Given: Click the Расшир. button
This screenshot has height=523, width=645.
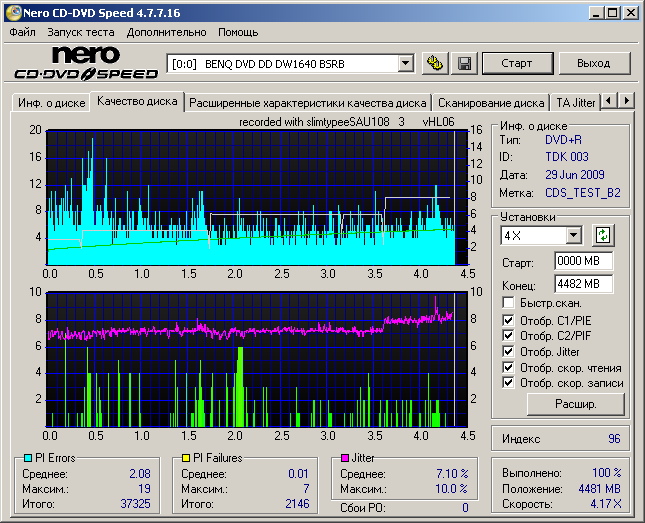Looking at the screenshot, I should [x=575, y=404].
